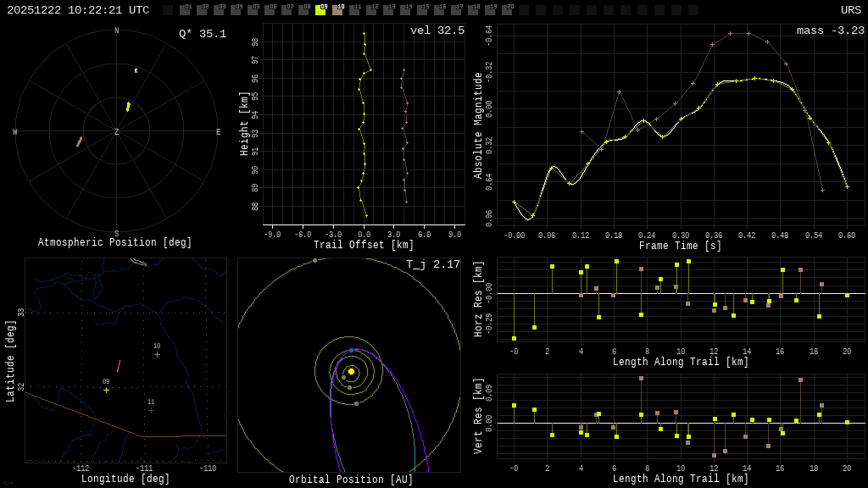
Task: Click the Height [km] axis label
Action: pyautogui.click(x=243, y=124)
